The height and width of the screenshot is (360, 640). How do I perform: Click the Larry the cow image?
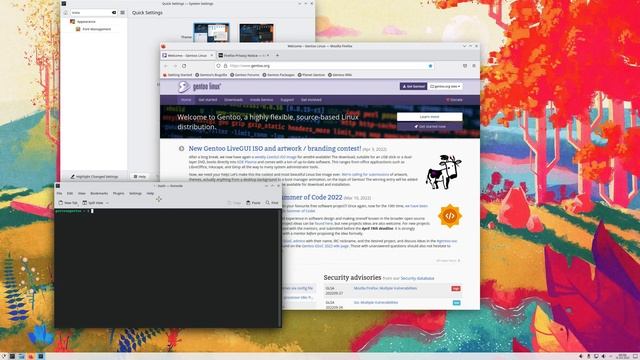click(x=443, y=172)
